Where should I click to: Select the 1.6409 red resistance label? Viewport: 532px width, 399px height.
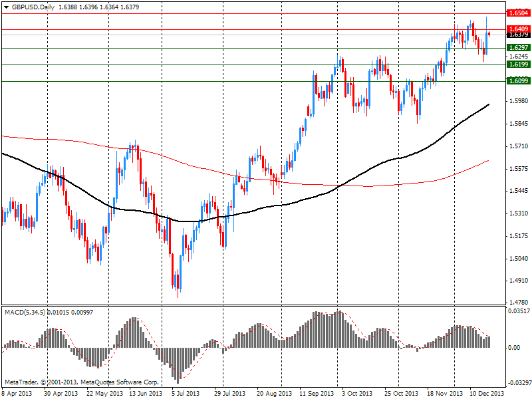point(519,29)
